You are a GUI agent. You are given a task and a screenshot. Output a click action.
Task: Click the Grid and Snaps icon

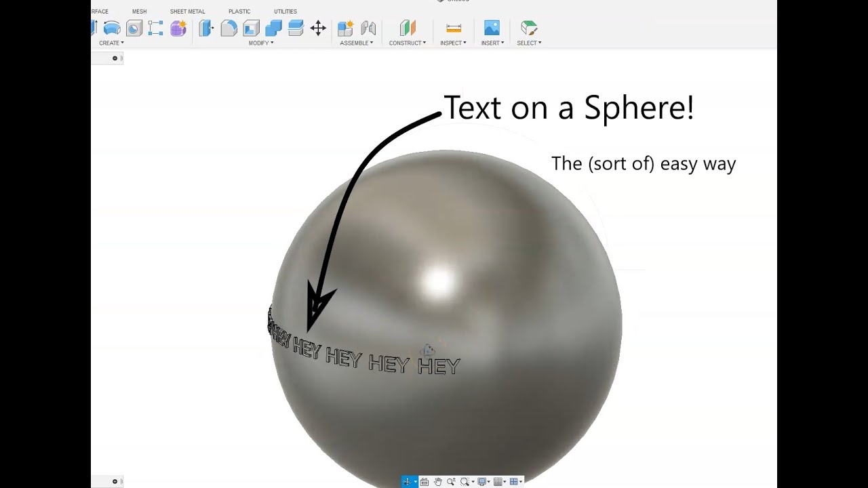click(x=498, y=482)
